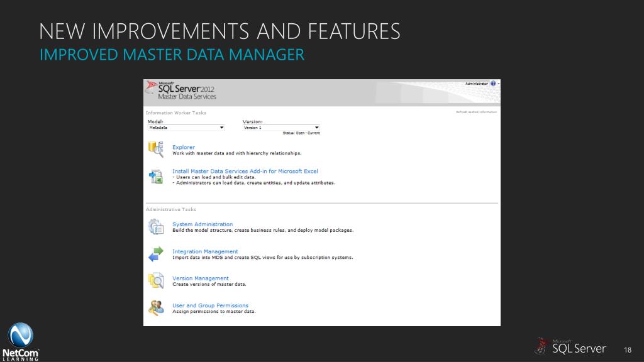
Task: Click the Integration Management arrows icon
Action: [156, 254]
